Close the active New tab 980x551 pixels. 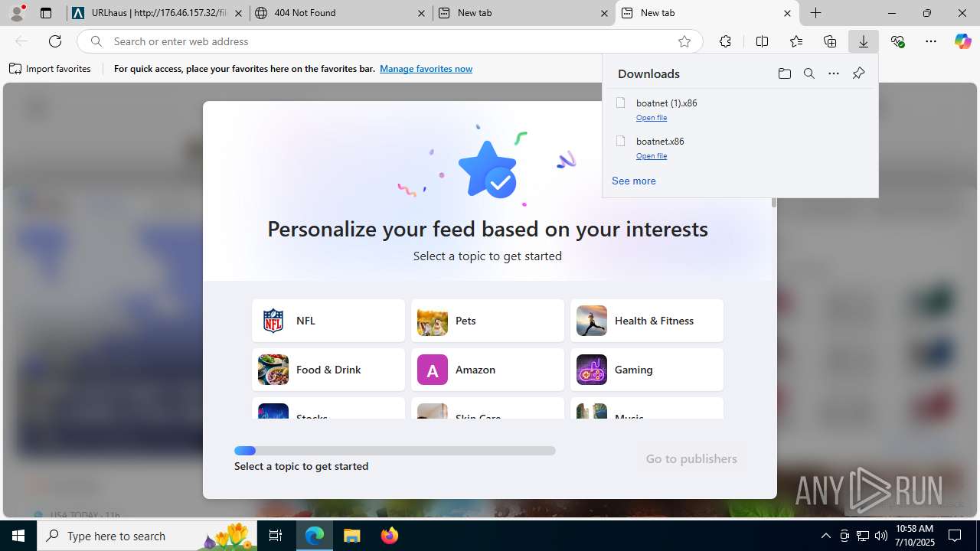click(787, 13)
